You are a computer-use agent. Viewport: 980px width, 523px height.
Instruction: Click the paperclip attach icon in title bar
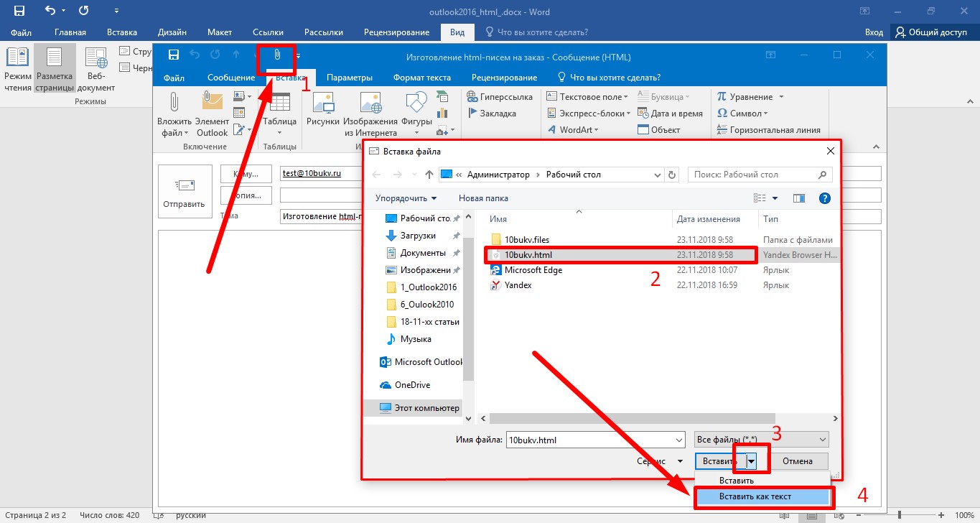click(x=276, y=55)
